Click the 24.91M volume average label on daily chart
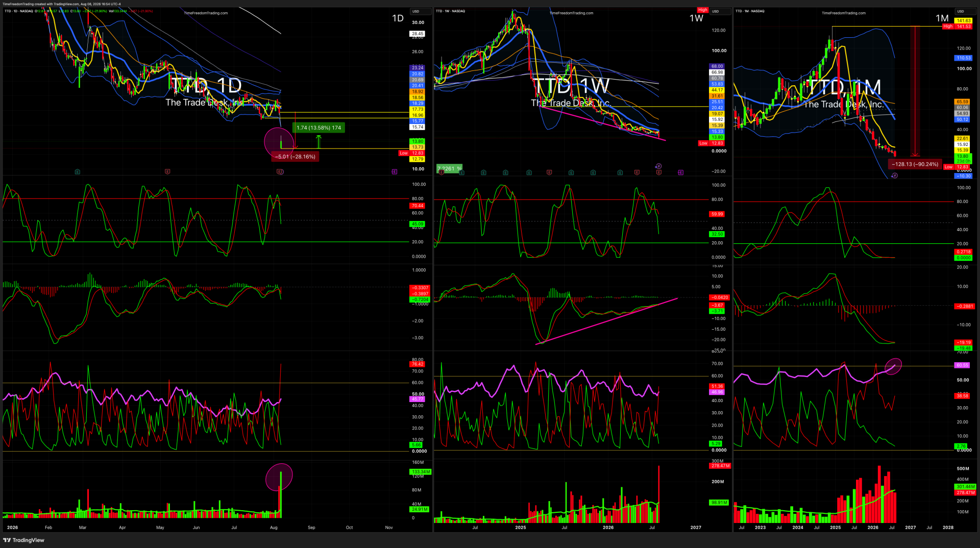The height and width of the screenshot is (548, 980). click(420, 509)
